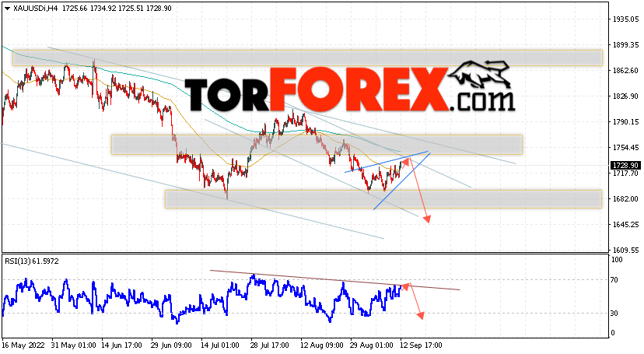Select the 14 Jul 01:00 date label
Screen dimensions: 644x354
pos(220,345)
